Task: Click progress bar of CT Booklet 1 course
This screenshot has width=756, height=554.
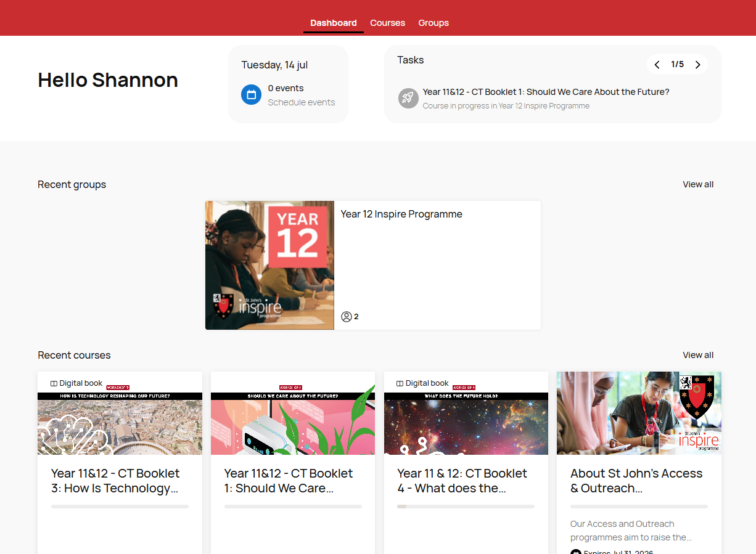Action: [x=293, y=507]
